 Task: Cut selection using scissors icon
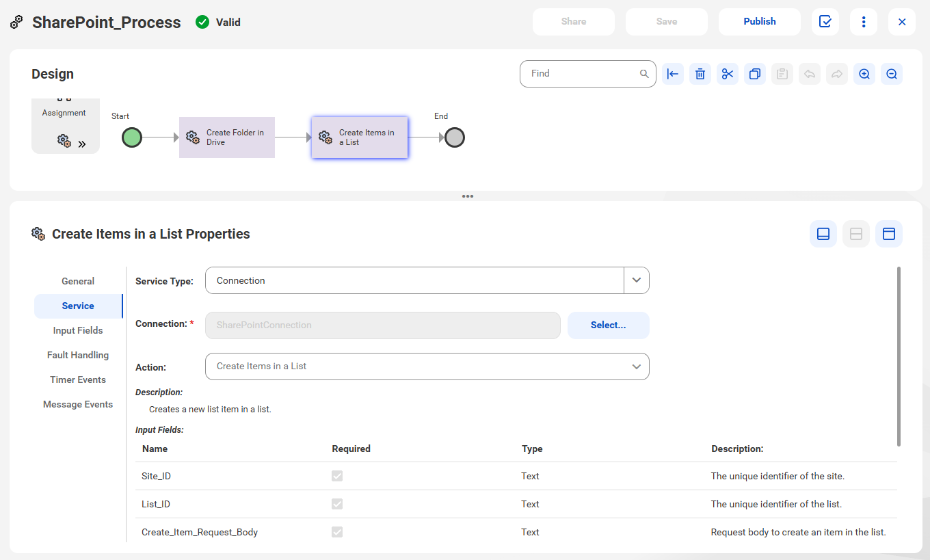point(728,74)
